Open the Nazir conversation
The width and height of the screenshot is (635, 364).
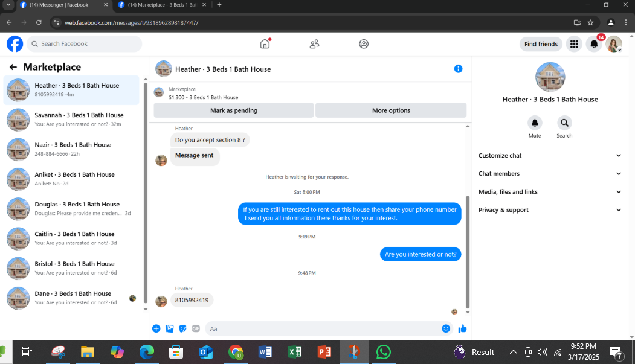click(x=71, y=149)
